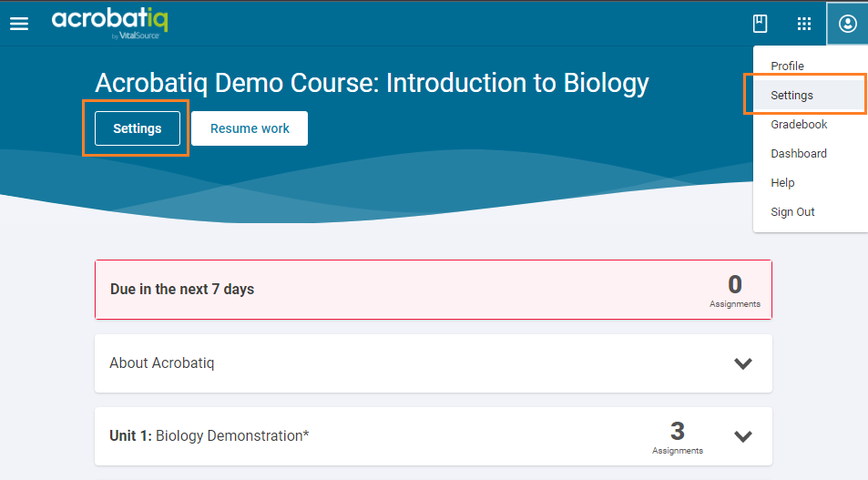Image resolution: width=868 pixels, height=480 pixels.
Task: Click the Unit 1: Biology Demonstration title
Action: pyautogui.click(x=209, y=436)
